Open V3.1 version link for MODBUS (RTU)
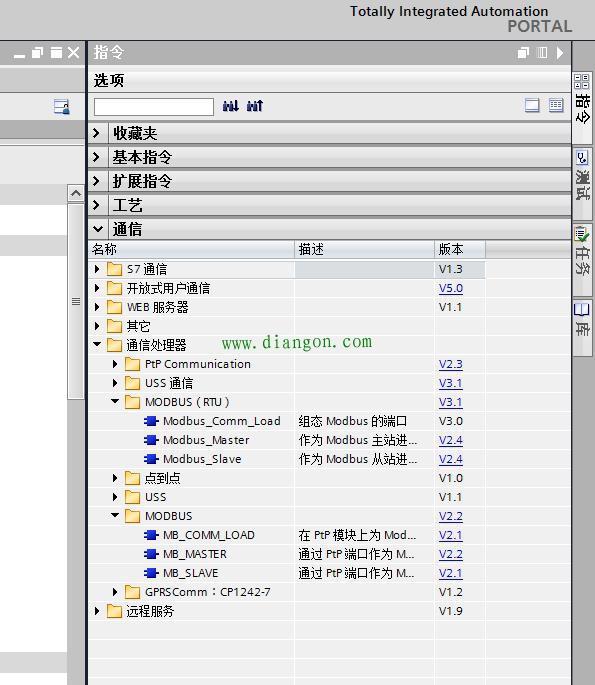Screen dimensions: 595x685 tap(451, 402)
